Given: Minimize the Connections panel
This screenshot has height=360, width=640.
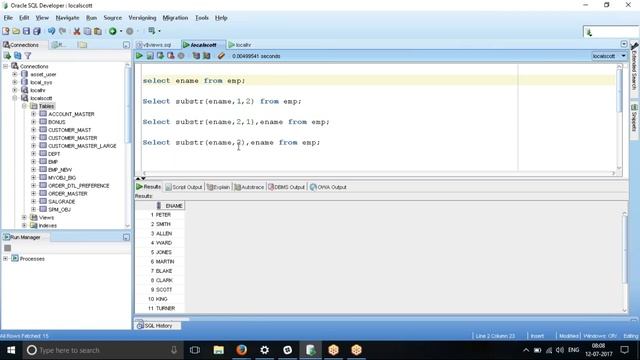Looking at the screenshot, I should point(126,45).
